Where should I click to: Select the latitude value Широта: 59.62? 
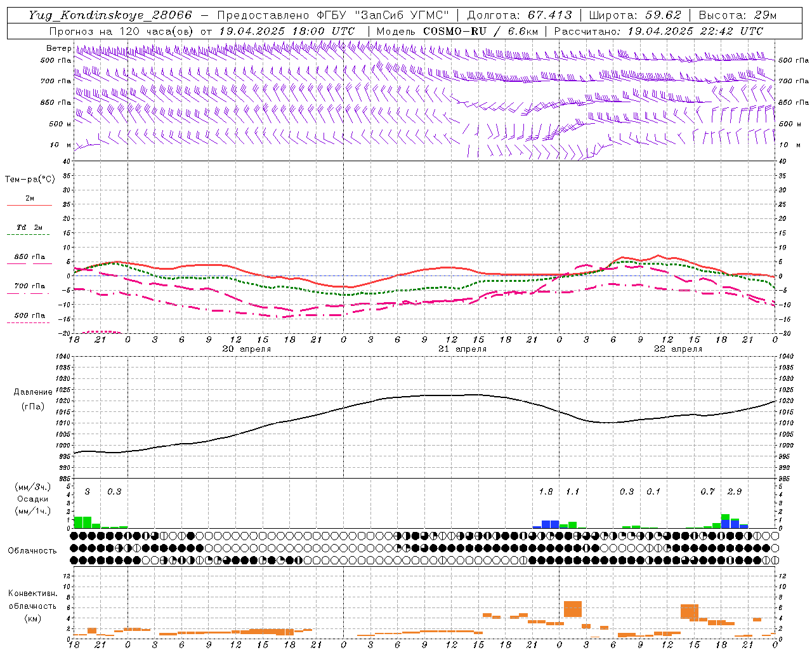(x=635, y=15)
